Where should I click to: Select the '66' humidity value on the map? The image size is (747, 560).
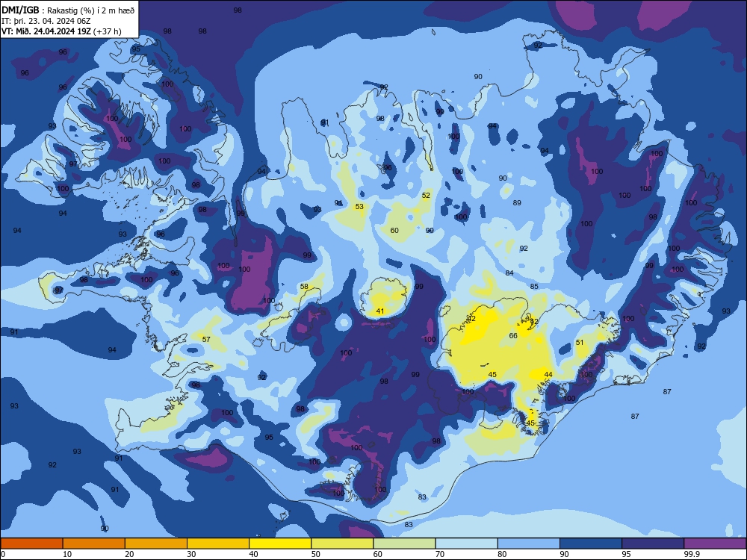[513, 336]
